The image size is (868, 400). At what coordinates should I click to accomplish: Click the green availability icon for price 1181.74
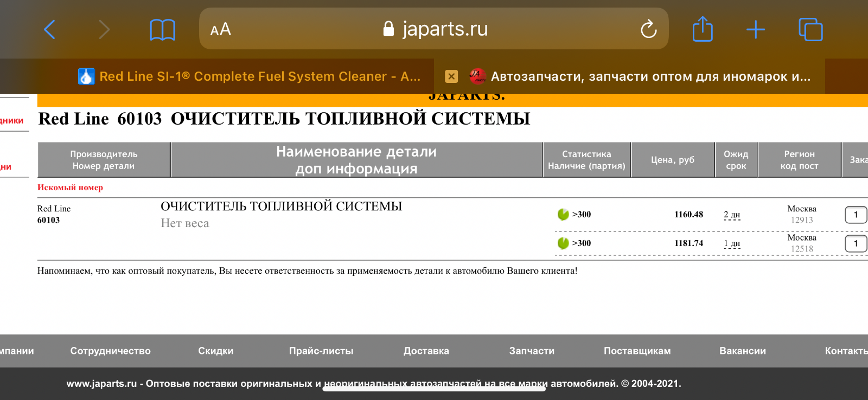pyautogui.click(x=563, y=243)
